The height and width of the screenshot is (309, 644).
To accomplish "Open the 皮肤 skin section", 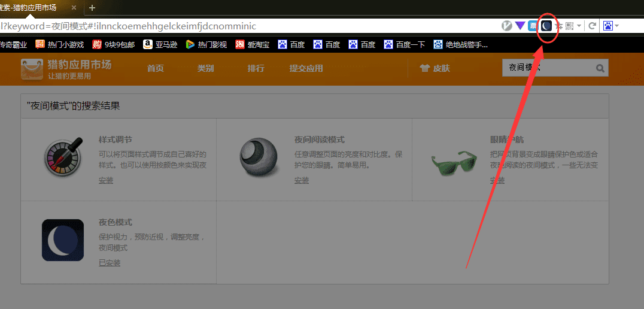I will 435,68.
